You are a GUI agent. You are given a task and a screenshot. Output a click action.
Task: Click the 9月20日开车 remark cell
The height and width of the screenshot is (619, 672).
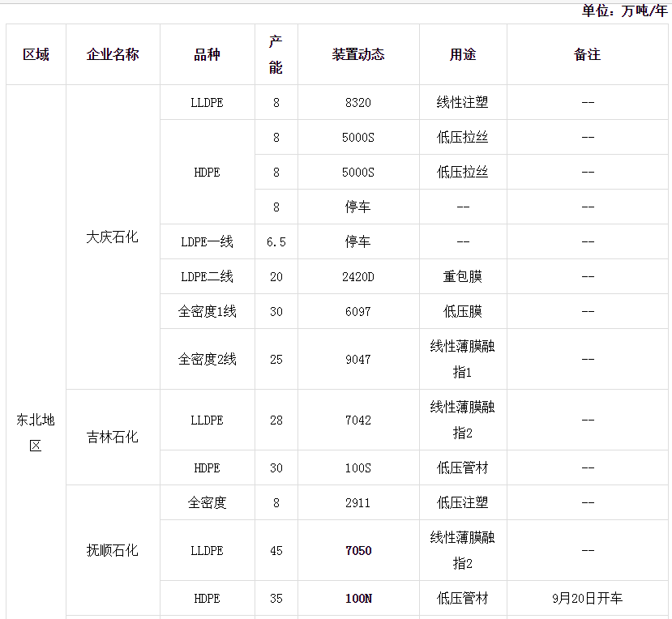[588, 599]
